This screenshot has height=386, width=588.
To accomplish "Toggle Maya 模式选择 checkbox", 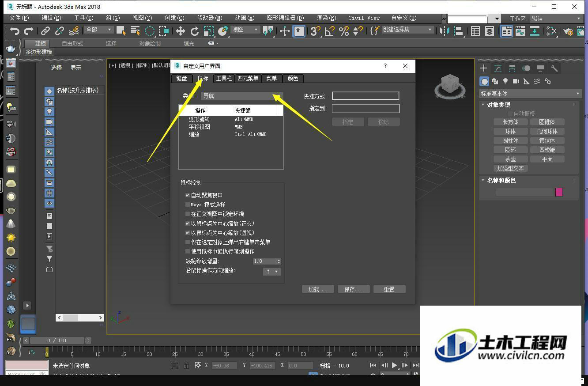I will pos(188,204).
